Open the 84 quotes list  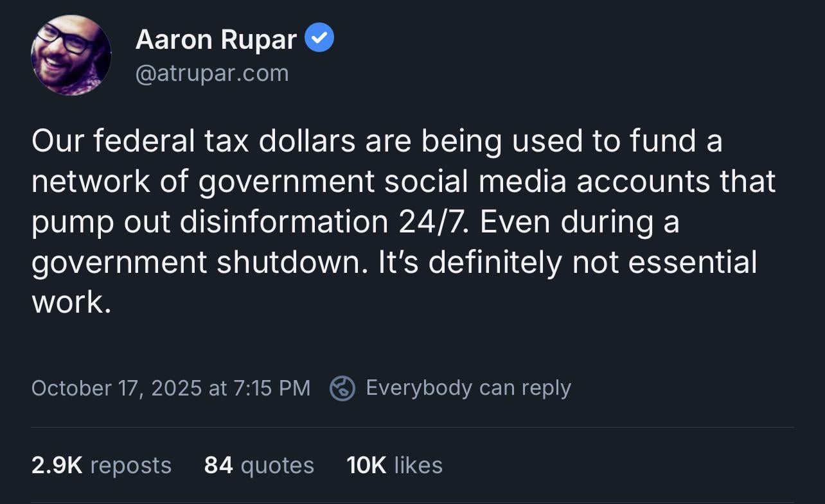pos(259,465)
